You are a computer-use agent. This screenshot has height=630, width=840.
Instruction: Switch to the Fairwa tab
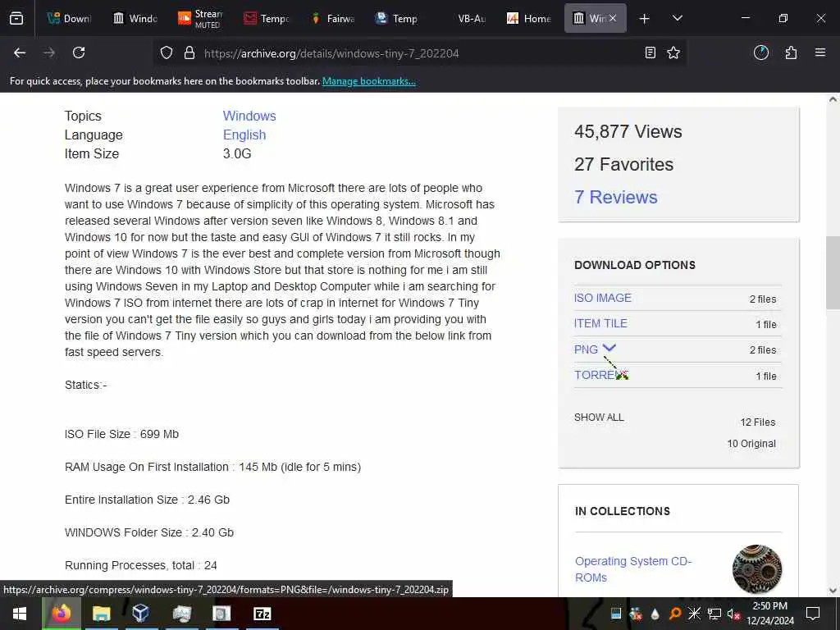333,19
